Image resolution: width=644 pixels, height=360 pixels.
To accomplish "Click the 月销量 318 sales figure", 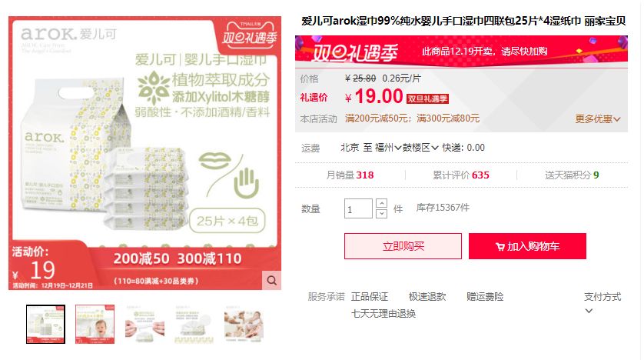I will (350, 175).
